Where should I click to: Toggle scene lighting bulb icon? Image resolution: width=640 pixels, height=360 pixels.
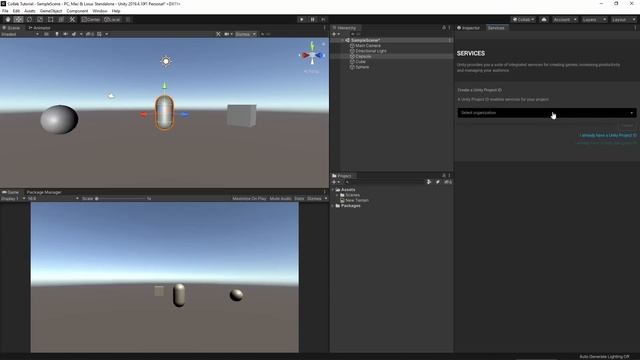(57, 34)
